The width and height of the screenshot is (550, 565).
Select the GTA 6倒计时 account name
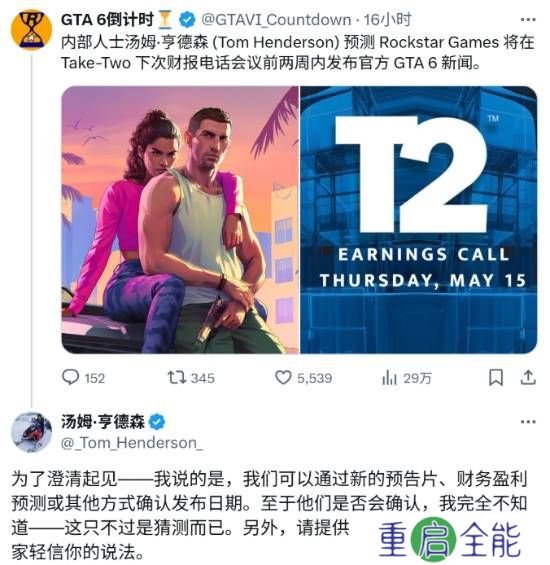[107, 19]
